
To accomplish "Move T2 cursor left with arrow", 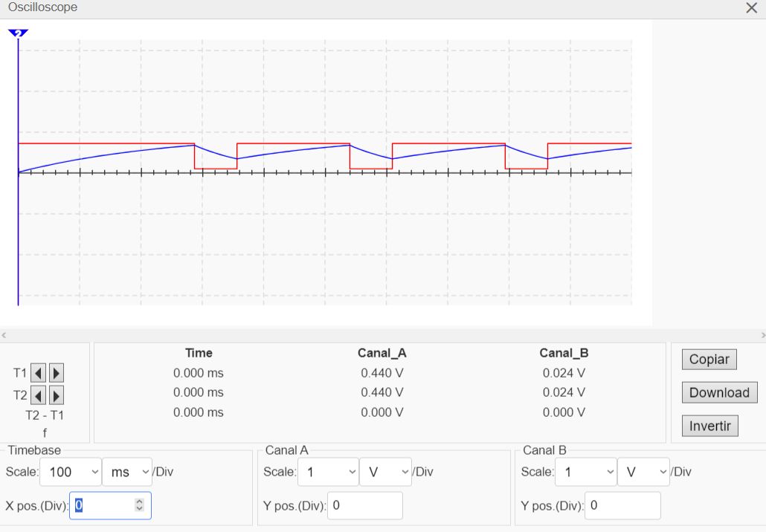I will click(x=39, y=395).
